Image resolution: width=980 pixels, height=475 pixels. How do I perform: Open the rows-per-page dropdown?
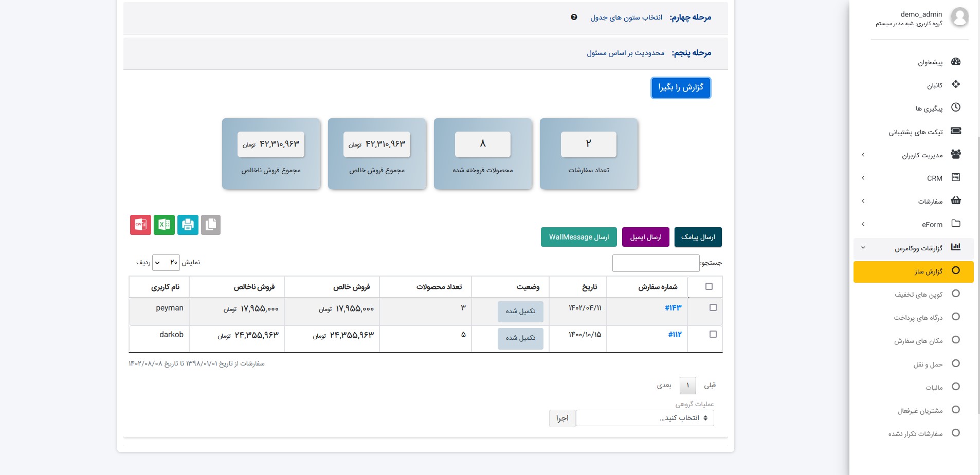coord(166,263)
